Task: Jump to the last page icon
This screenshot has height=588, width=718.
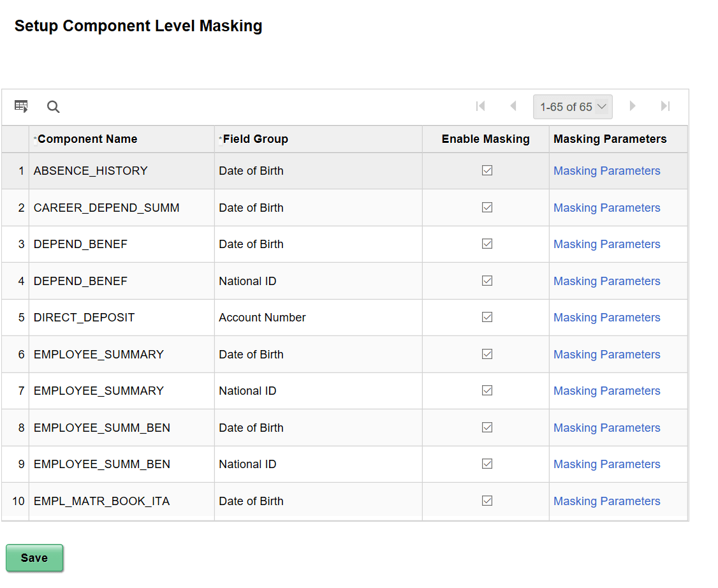Action: [665, 106]
